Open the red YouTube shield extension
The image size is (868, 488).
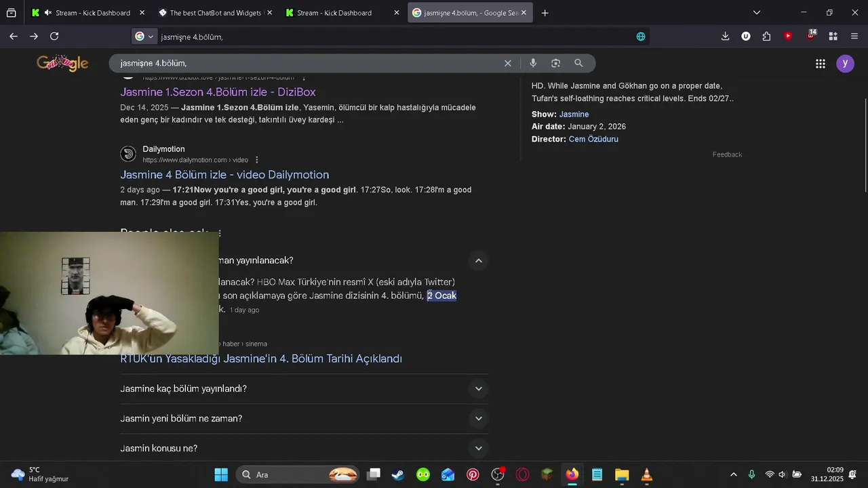pyautogui.click(x=788, y=36)
